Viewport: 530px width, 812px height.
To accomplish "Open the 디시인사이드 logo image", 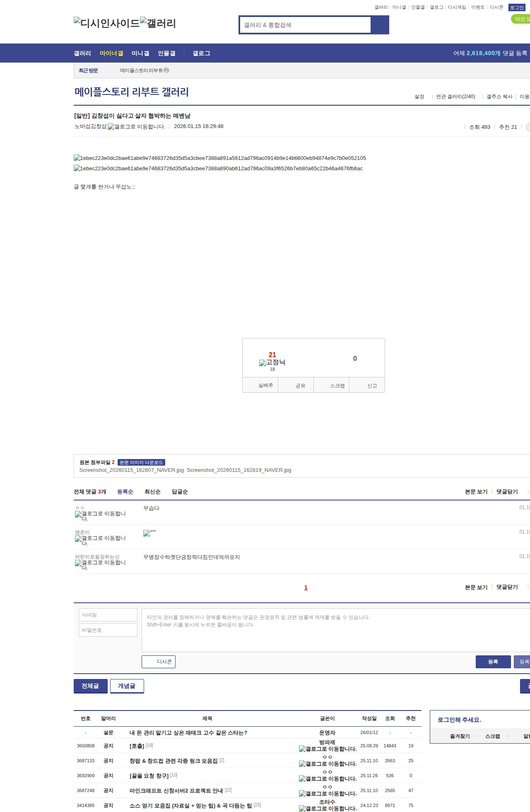I will coord(107,23).
